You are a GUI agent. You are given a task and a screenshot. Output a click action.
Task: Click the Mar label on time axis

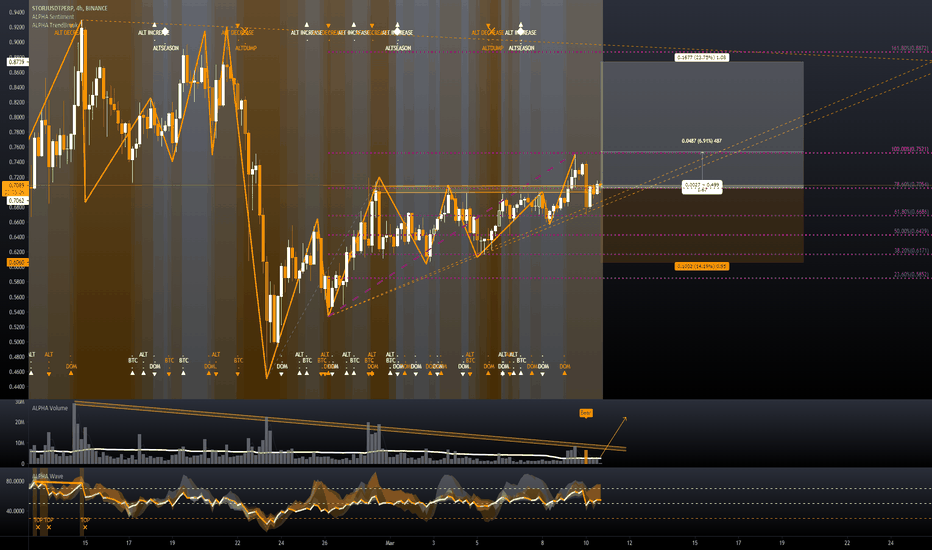[x=390, y=543]
